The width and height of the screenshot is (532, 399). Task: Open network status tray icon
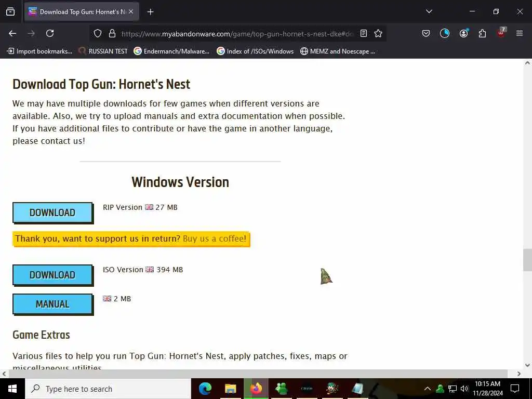pos(453,389)
